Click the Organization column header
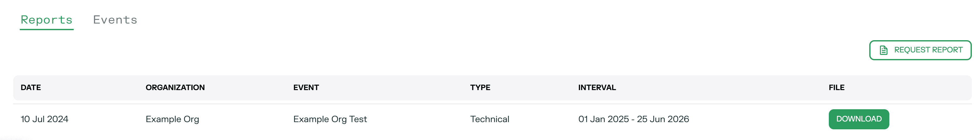980x140 pixels. tap(175, 88)
